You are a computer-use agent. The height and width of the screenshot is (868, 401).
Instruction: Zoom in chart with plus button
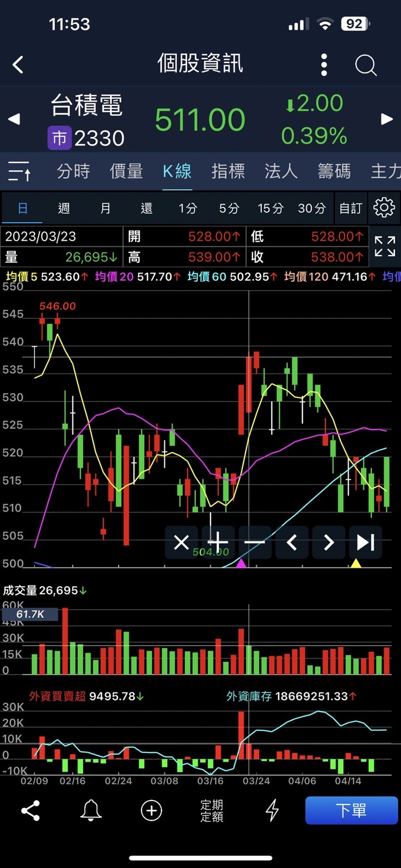218,542
